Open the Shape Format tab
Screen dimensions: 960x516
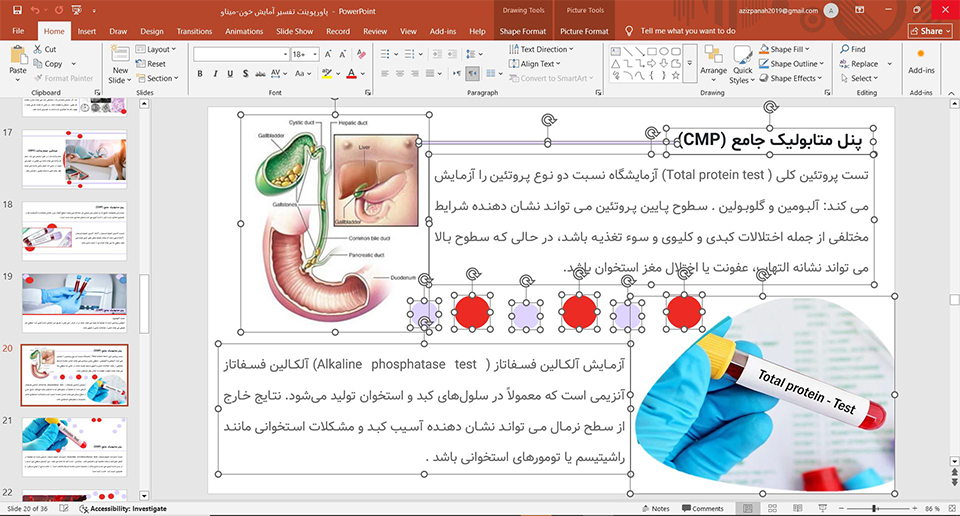pos(522,31)
